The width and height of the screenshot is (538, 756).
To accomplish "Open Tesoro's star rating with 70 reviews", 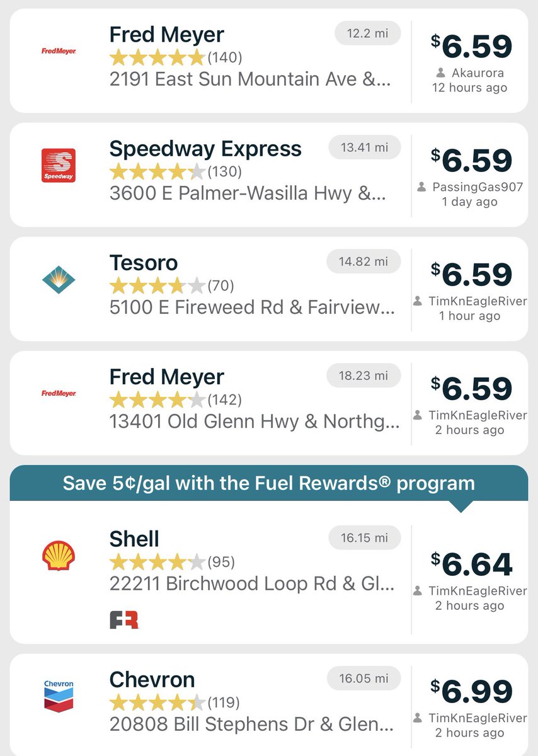I will pos(172,286).
